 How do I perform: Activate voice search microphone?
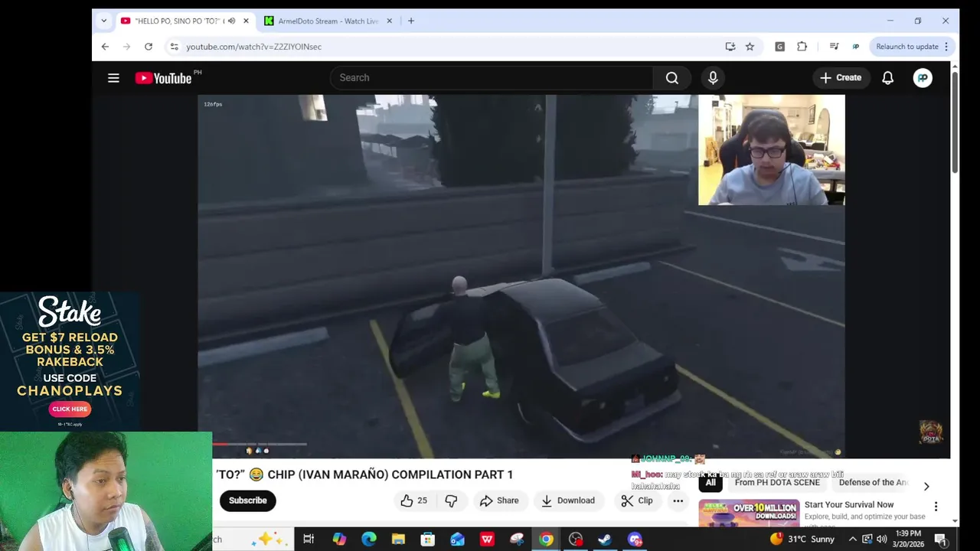[x=713, y=78]
